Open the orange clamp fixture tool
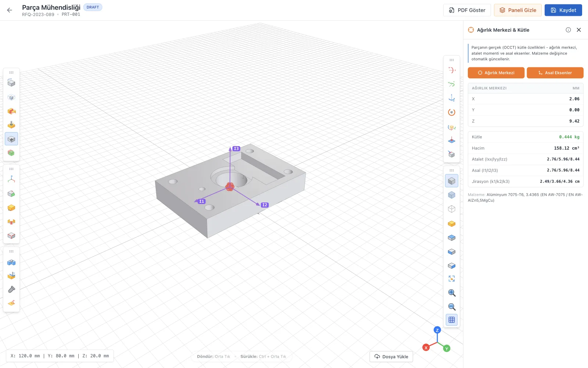 (x=11, y=222)
